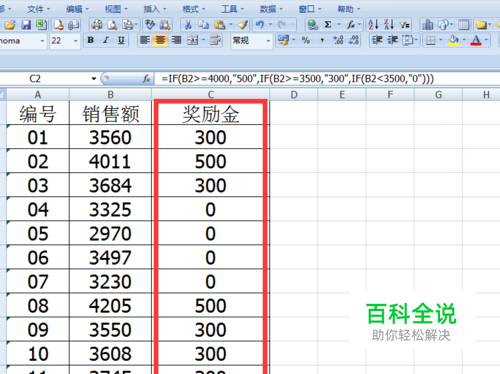The image size is (500, 374).
Task: Open the borders dropdown arrow
Action: point(441,41)
